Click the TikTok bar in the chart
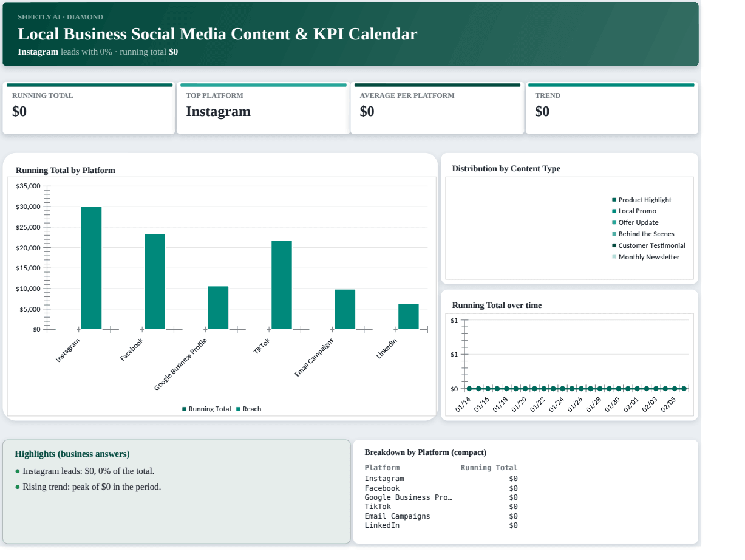This screenshot has width=745, height=560. point(282,285)
